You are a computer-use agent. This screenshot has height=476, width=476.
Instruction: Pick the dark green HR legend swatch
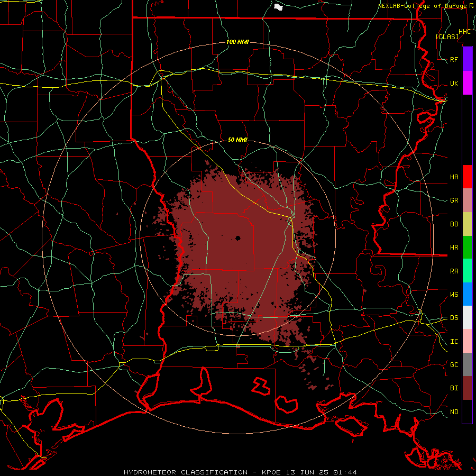click(x=467, y=248)
